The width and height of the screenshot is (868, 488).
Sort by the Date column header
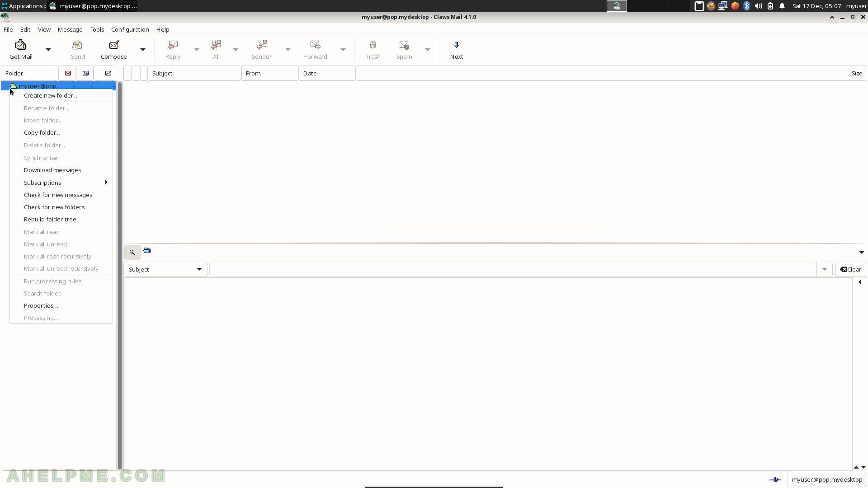pos(327,73)
